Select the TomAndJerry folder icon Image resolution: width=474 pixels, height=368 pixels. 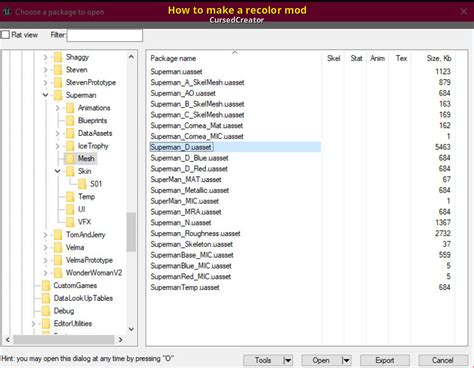pyautogui.click(x=58, y=235)
